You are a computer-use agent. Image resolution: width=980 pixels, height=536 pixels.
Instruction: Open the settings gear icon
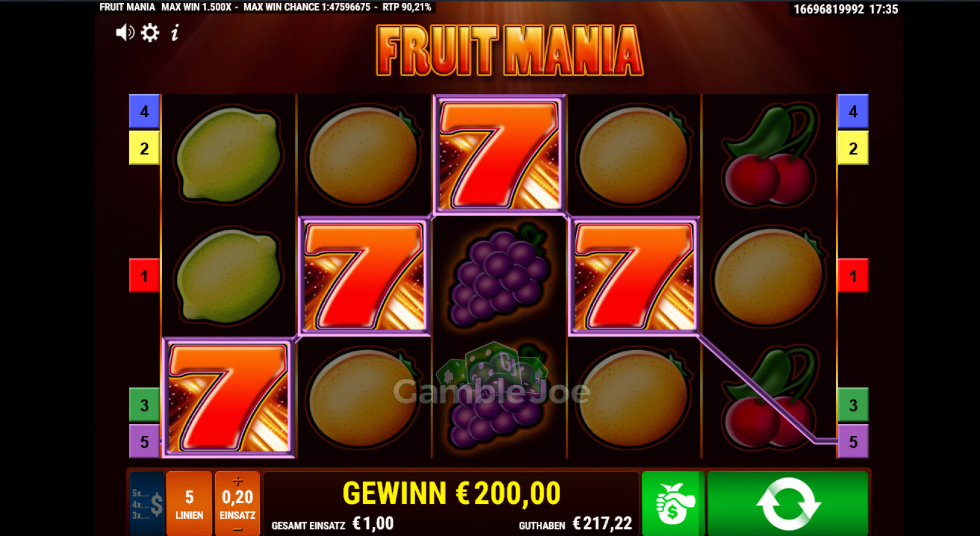[x=150, y=33]
